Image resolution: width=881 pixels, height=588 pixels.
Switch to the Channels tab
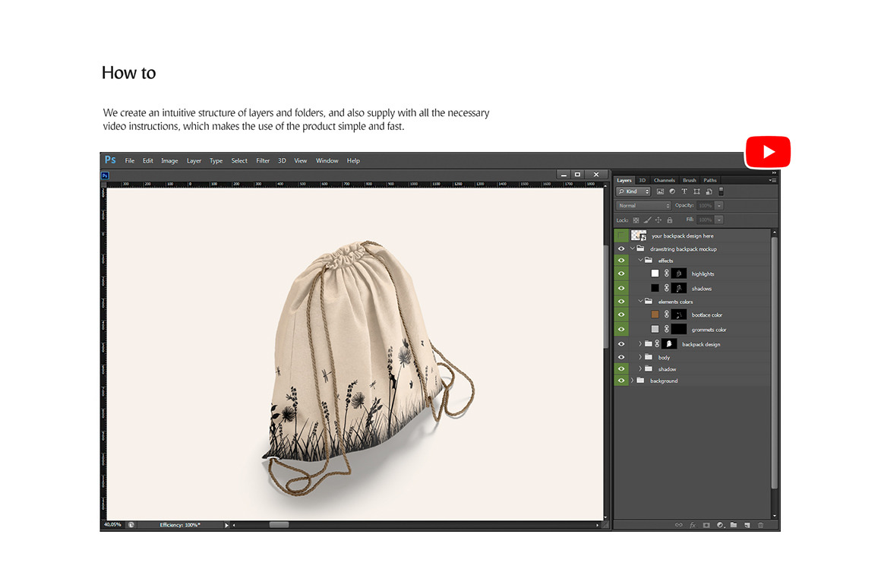click(x=664, y=180)
